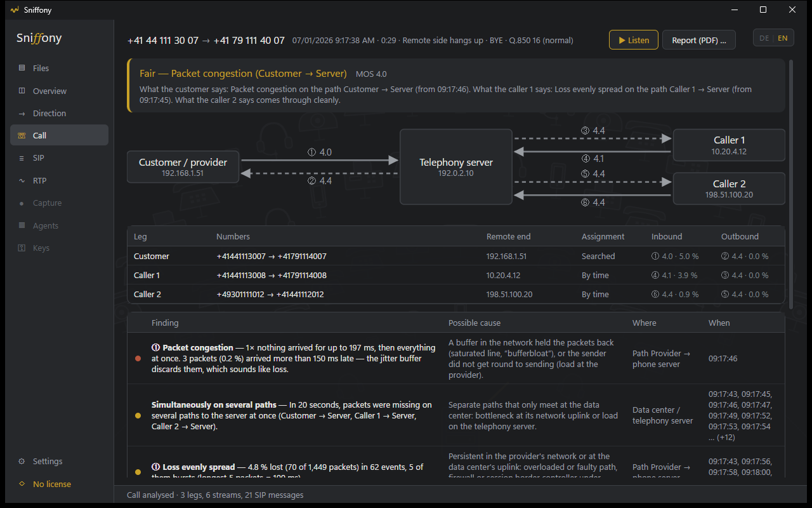
Task: Open Settings via the gear icon
Action: (22, 462)
